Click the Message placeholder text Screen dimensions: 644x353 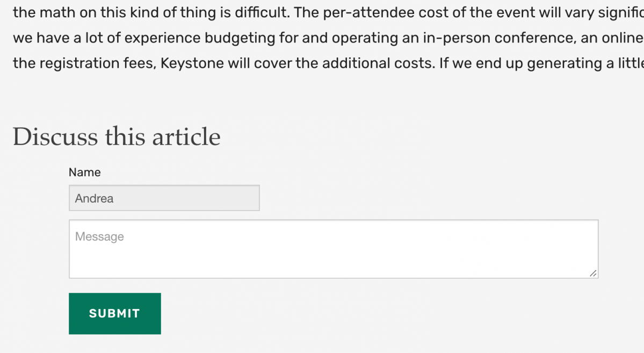click(99, 236)
